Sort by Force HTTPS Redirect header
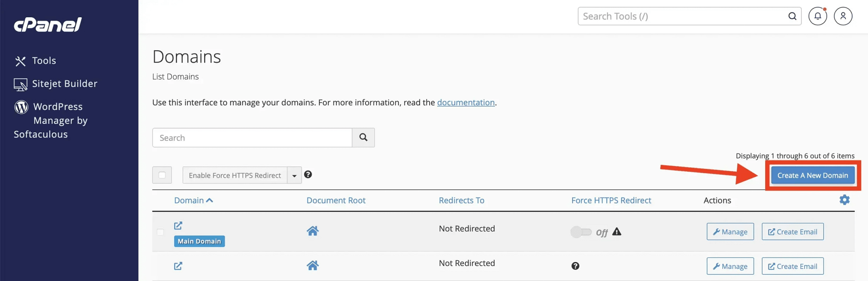Image resolution: width=868 pixels, height=281 pixels. pos(611,200)
